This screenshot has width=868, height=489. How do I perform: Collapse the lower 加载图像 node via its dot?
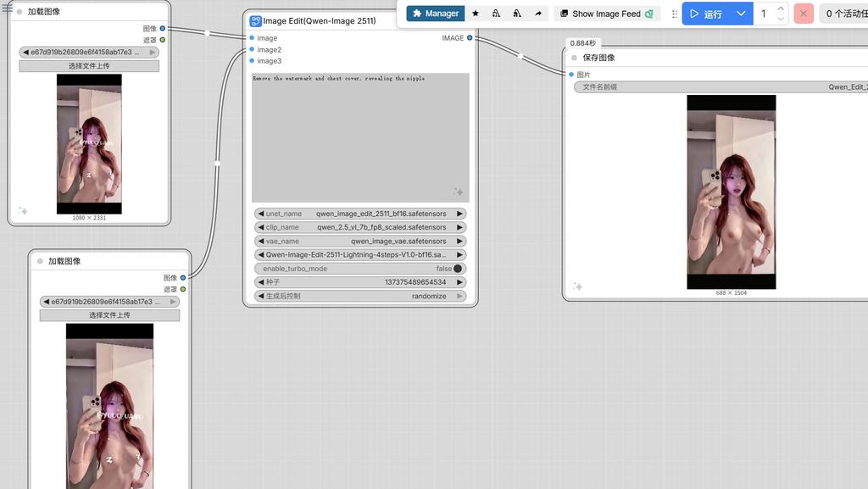point(40,261)
